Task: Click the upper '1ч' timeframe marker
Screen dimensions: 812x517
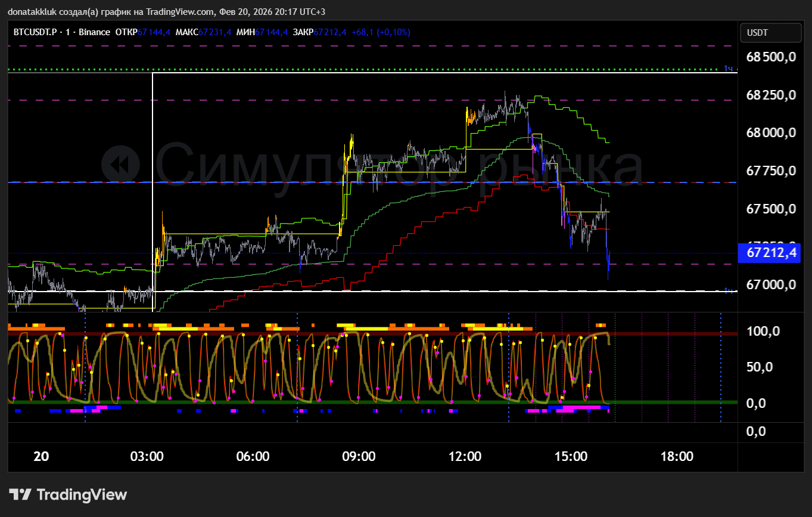Action: pyautogui.click(x=728, y=69)
